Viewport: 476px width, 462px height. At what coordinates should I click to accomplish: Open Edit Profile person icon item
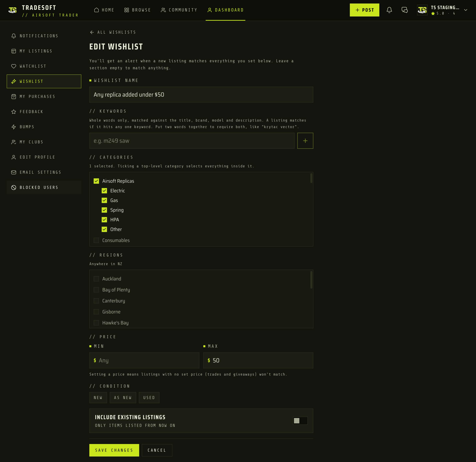click(x=44, y=157)
